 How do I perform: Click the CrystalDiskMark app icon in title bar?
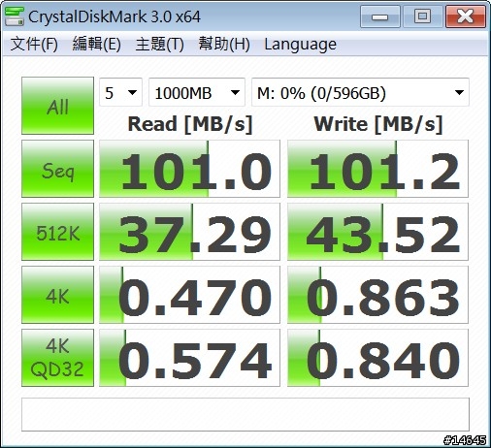pyautogui.click(x=15, y=16)
